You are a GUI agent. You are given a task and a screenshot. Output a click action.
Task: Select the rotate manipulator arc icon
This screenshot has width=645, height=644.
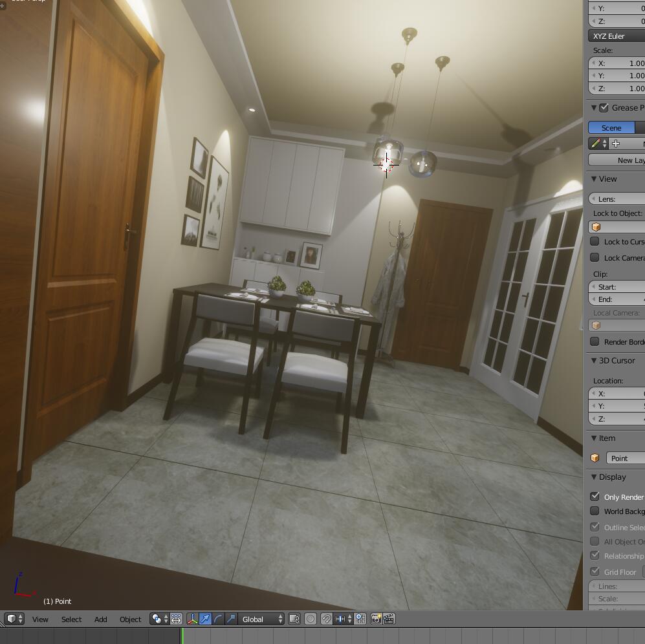pyautogui.click(x=219, y=619)
